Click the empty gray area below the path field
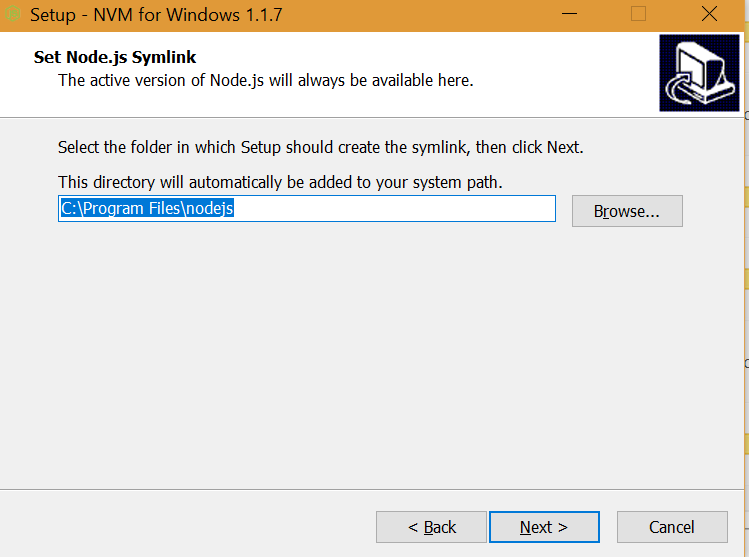749x557 pixels. (x=370, y=350)
